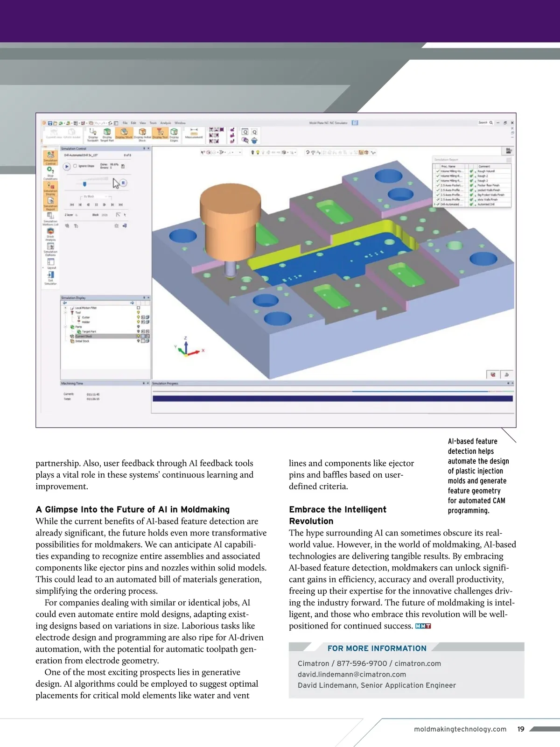Select the Current Stock tree item
The image size is (560, 747).
point(84,336)
